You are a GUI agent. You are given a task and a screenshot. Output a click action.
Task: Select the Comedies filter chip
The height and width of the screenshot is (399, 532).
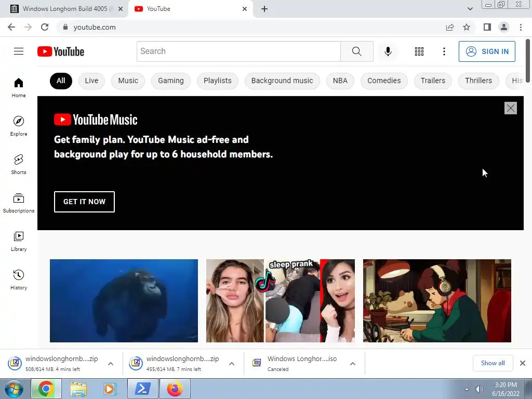[384, 81]
